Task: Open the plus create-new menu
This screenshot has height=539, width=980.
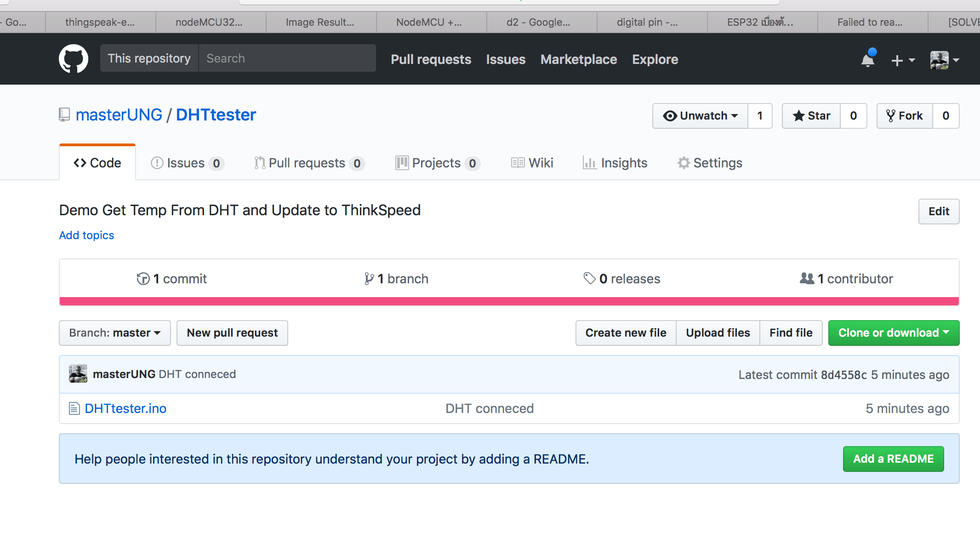Action: [903, 60]
